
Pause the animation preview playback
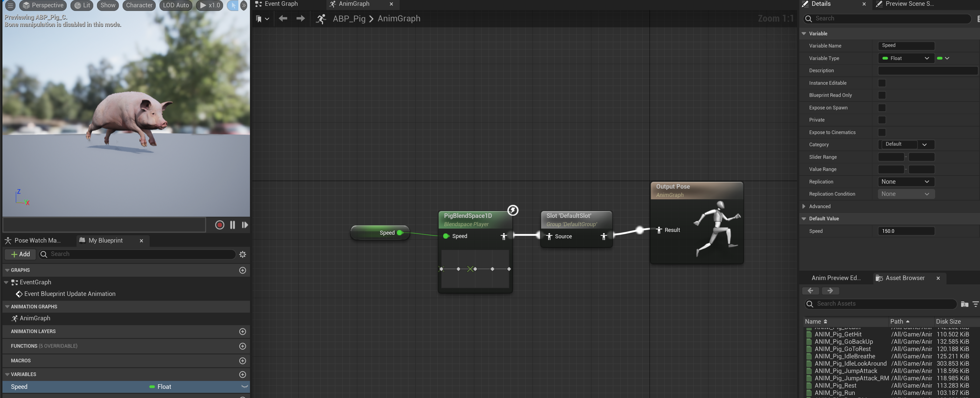click(233, 225)
